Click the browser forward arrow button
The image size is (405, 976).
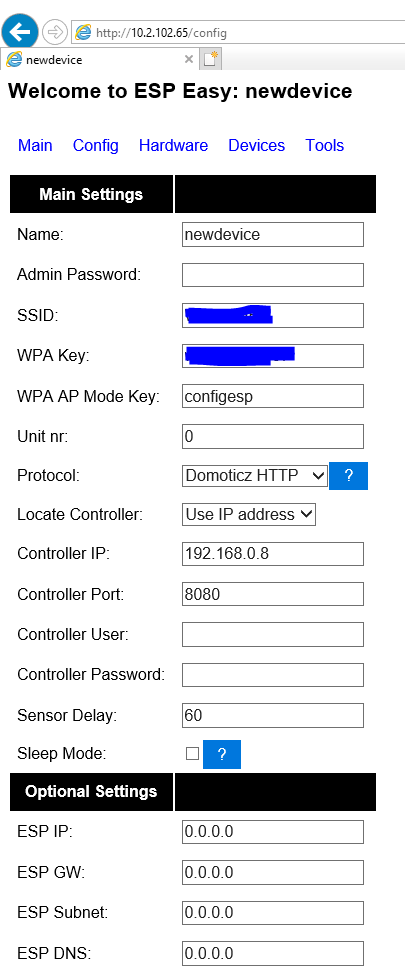55,32
